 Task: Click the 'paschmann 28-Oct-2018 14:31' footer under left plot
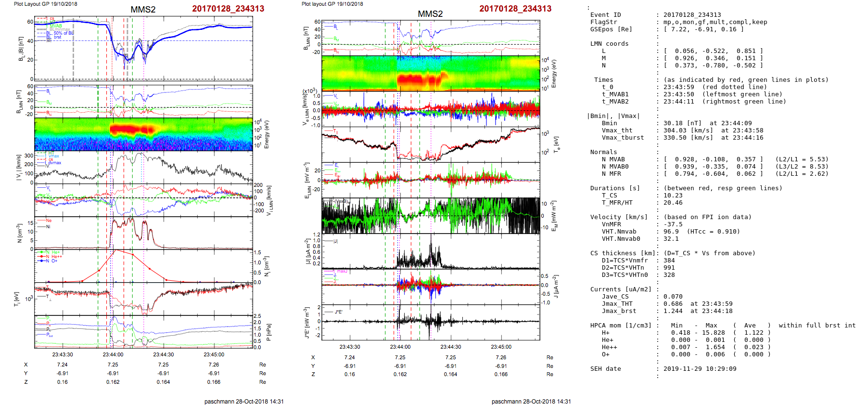[x=244, y=401]
